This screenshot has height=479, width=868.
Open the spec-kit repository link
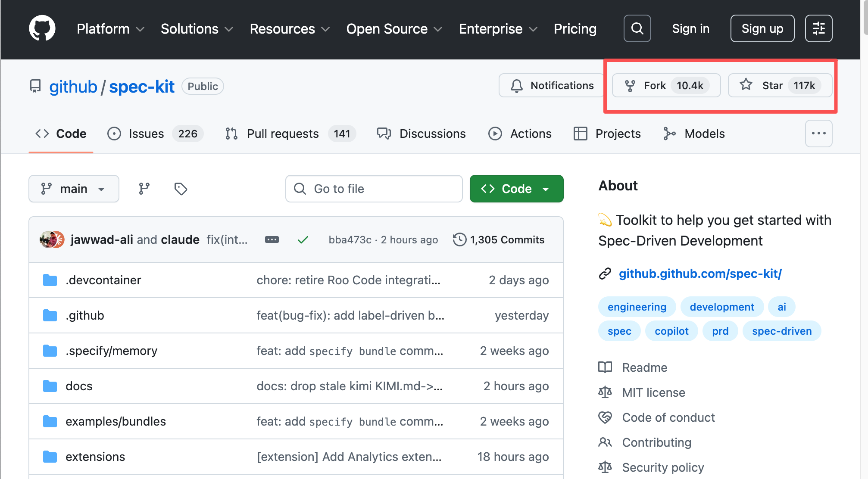tap(142, 87)
